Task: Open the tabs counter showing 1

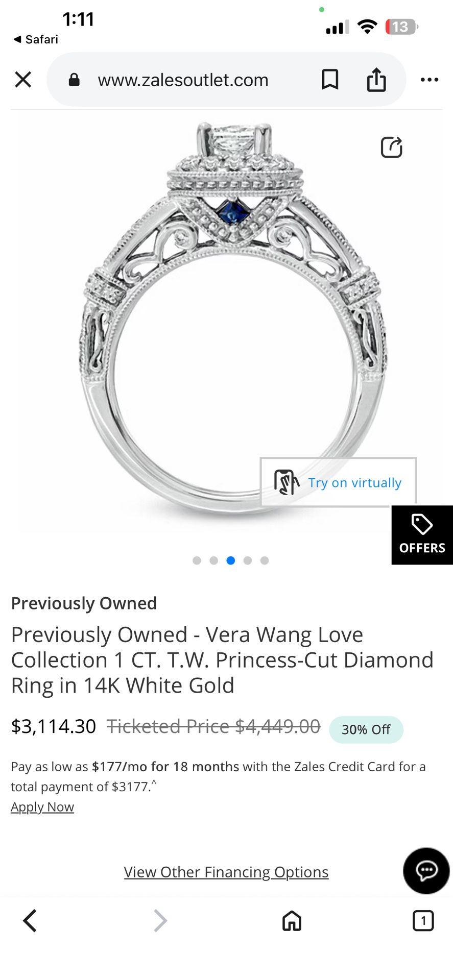Action: (x=423, y=921)
